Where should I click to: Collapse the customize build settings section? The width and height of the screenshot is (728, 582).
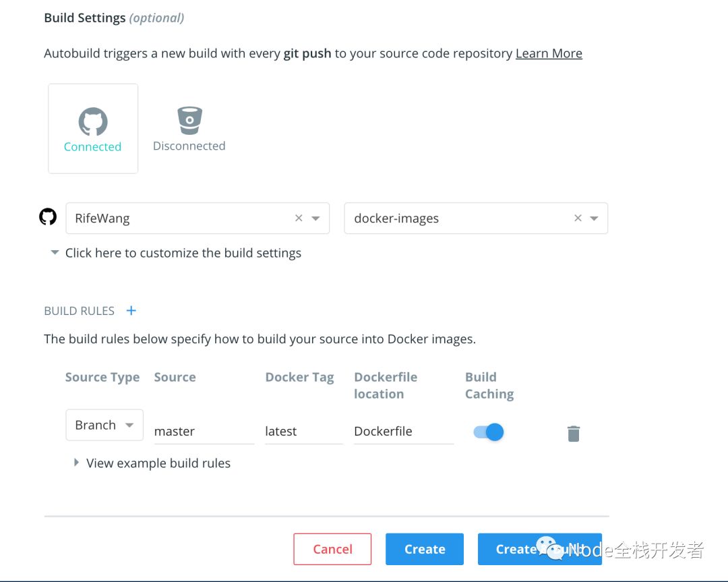click(x=55, y=253)
